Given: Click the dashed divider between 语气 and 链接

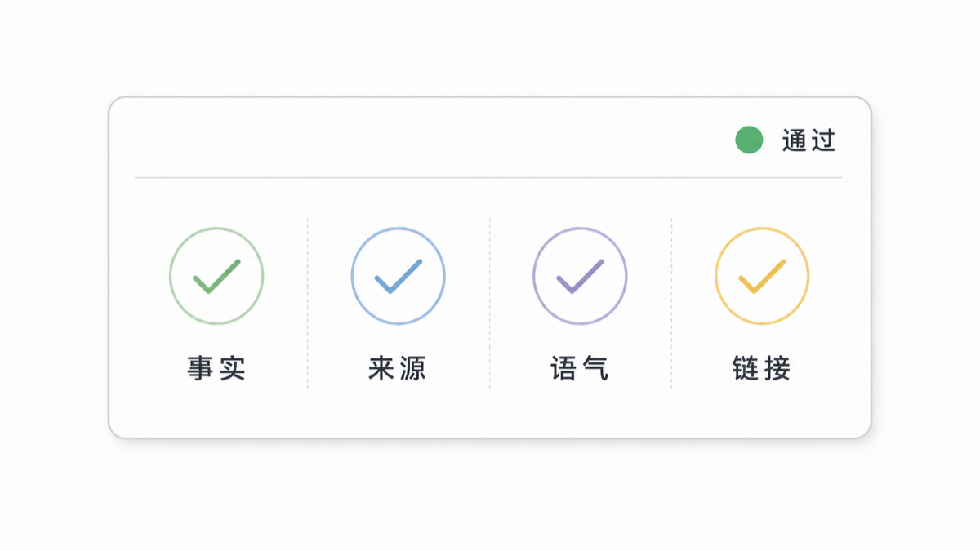Looking at the screenshot, I should (x=671, y=303).
